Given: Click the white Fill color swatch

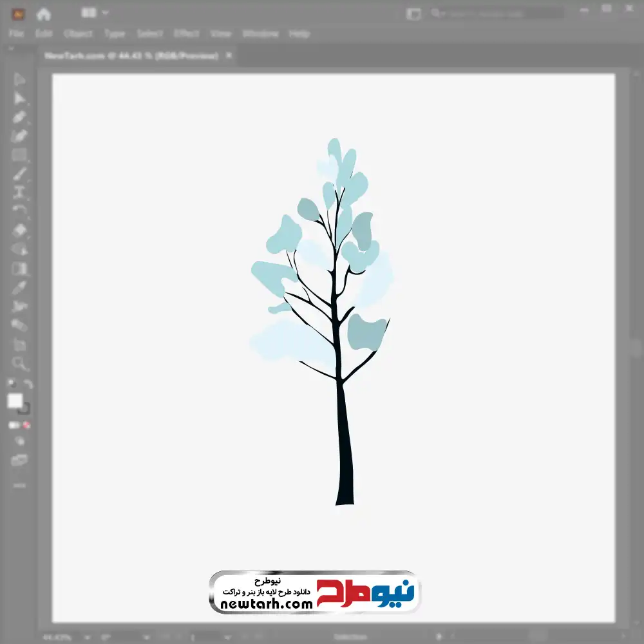Looking at the screenshot, I should 15,401.
